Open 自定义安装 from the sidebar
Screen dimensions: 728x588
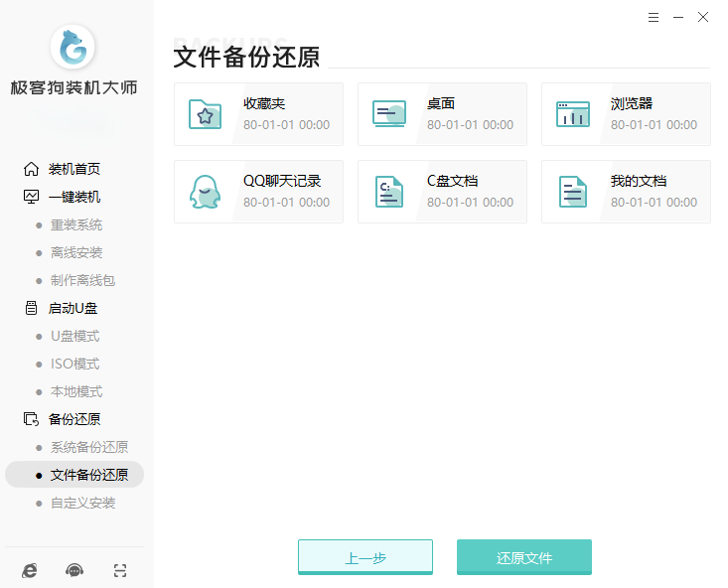point(83,503)
